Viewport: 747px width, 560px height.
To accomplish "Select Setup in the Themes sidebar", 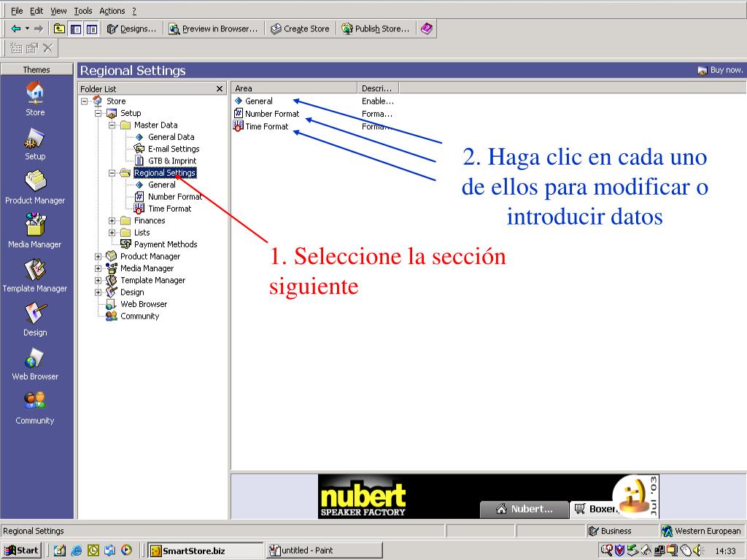I will tap(35, 144).
